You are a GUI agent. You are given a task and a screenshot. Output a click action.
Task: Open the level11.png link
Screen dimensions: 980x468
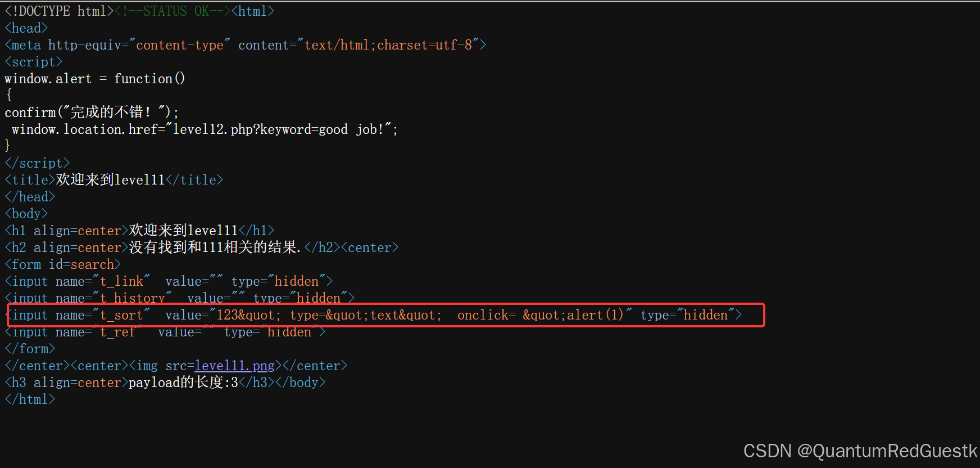point(235,366)
